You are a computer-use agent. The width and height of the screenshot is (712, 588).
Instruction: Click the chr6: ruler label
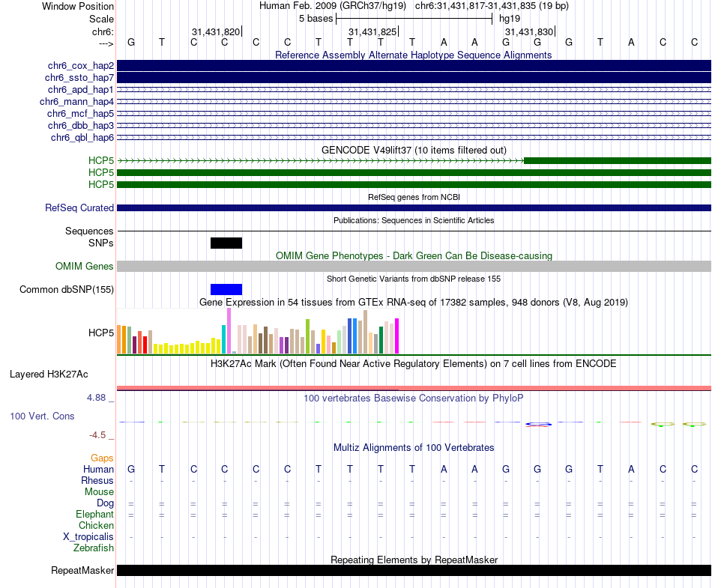(x=103, y=31)
